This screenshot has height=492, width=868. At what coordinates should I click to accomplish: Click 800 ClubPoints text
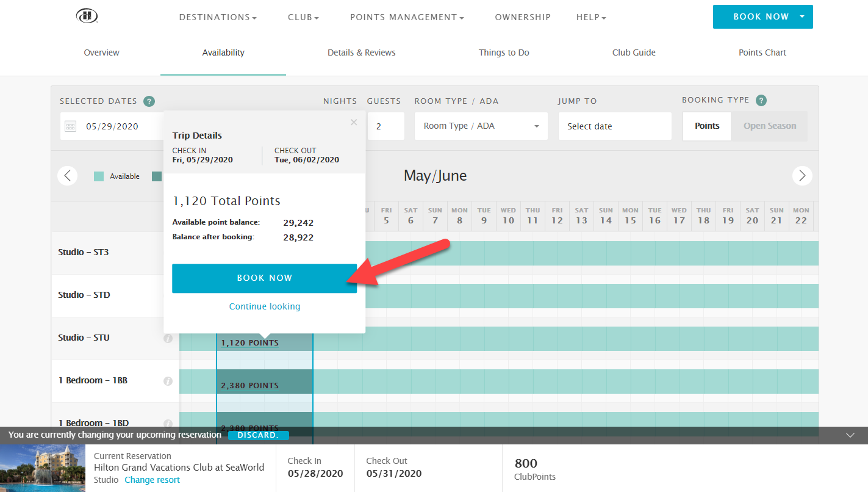(535, 469)
